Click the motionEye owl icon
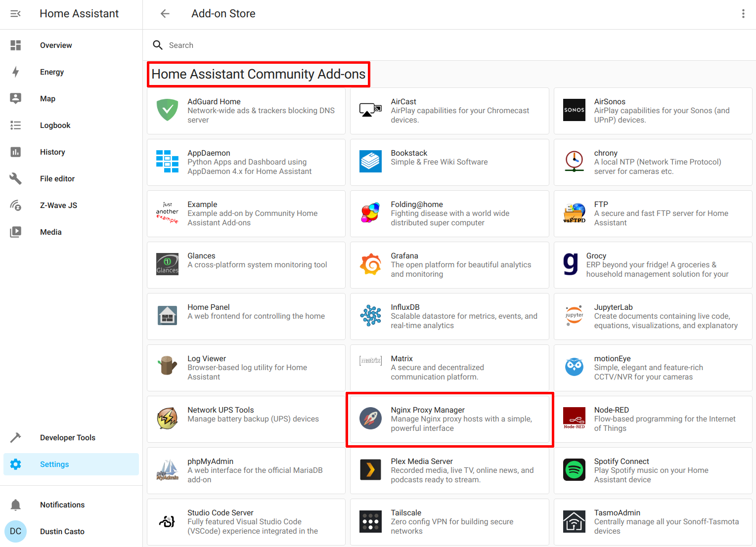The image size is (756, 547). point(574,368)
